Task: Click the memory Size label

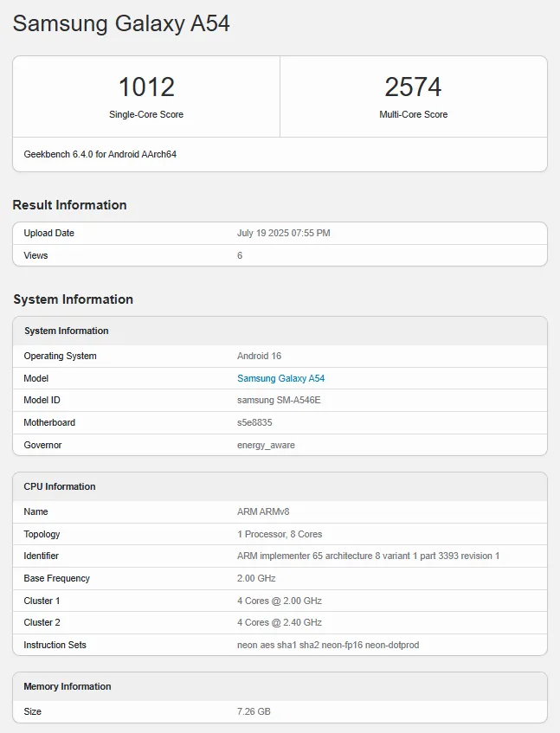Action: [x=33, y=711]
